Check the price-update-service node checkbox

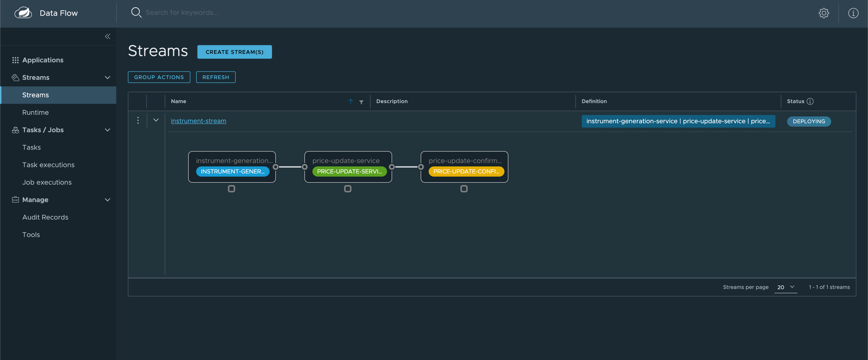pyautogui.click(x=348, y=189)
